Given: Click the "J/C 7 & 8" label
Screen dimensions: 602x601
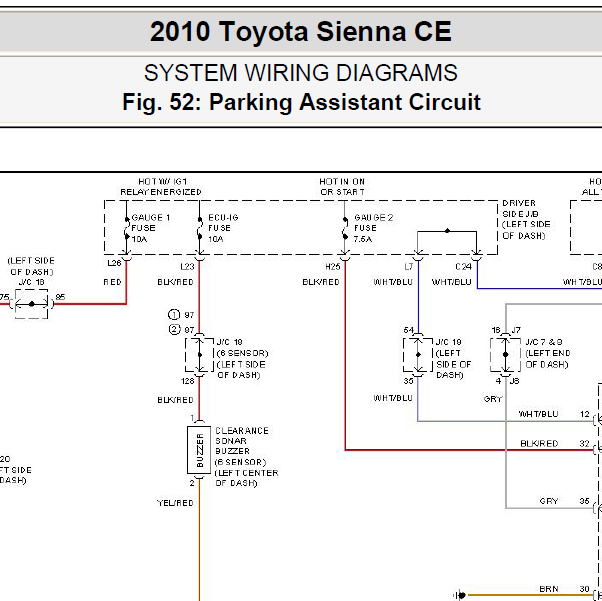Looking at the screenshot, I should pos(544,342).
